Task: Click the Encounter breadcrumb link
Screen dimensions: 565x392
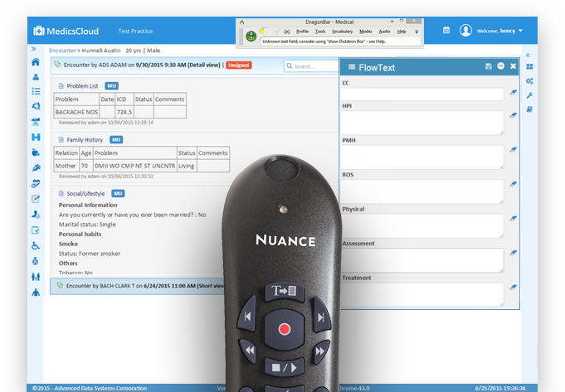Action: pyautogui.click(x=62, y=51)
